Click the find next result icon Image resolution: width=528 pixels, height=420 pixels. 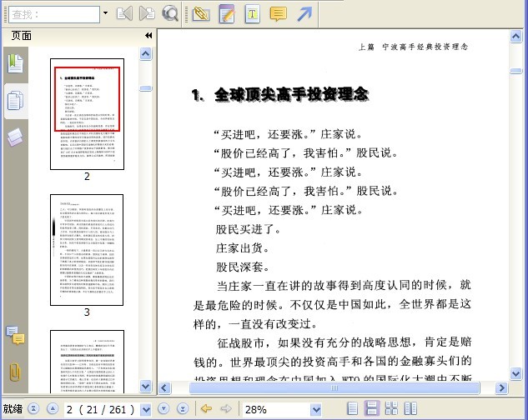pos(147,14)
